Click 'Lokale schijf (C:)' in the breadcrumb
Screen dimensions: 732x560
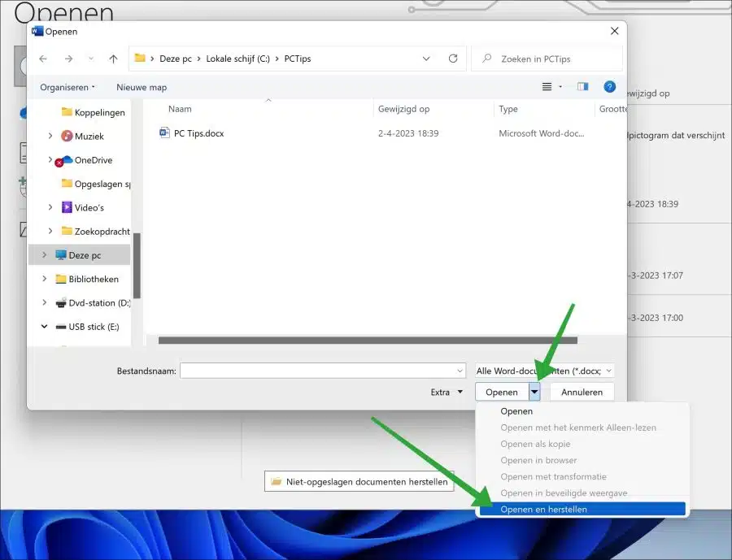[238, 59]
